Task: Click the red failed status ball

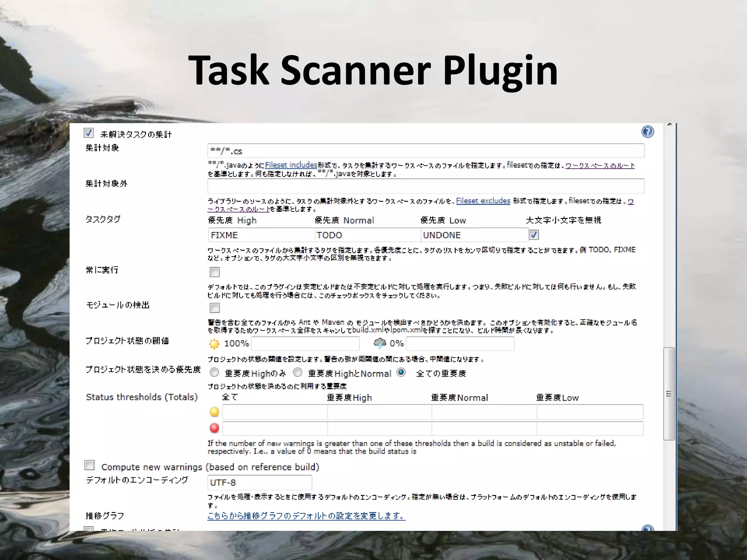Action: (214, 428)
